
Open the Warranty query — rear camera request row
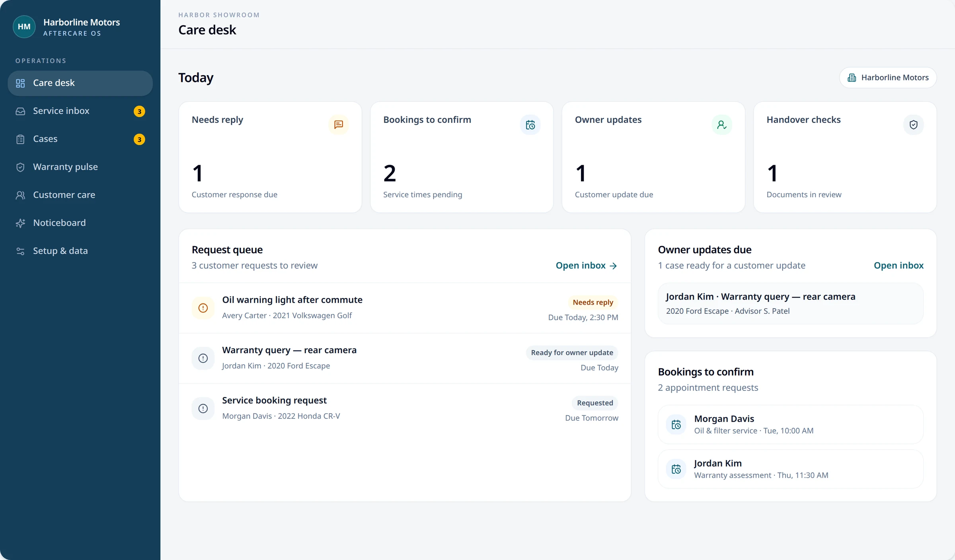click(405, 358)
